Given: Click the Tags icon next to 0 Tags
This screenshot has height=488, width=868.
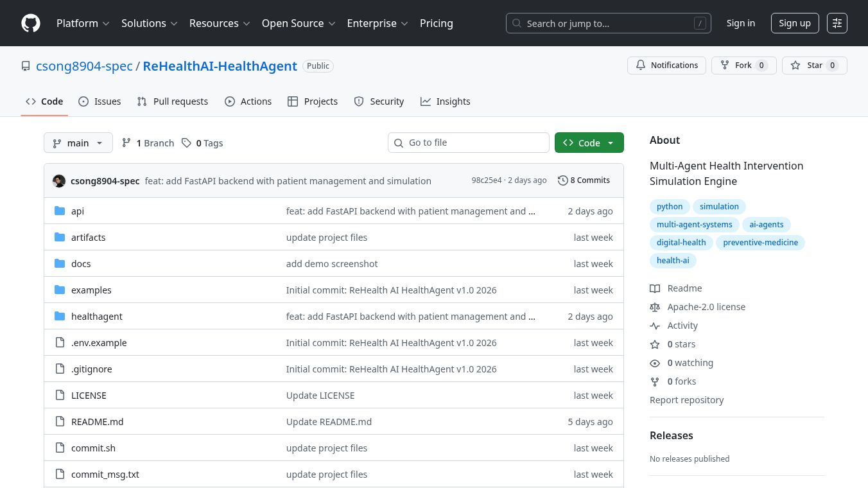Looking at the screenshot, I should (x=186, y=143).
